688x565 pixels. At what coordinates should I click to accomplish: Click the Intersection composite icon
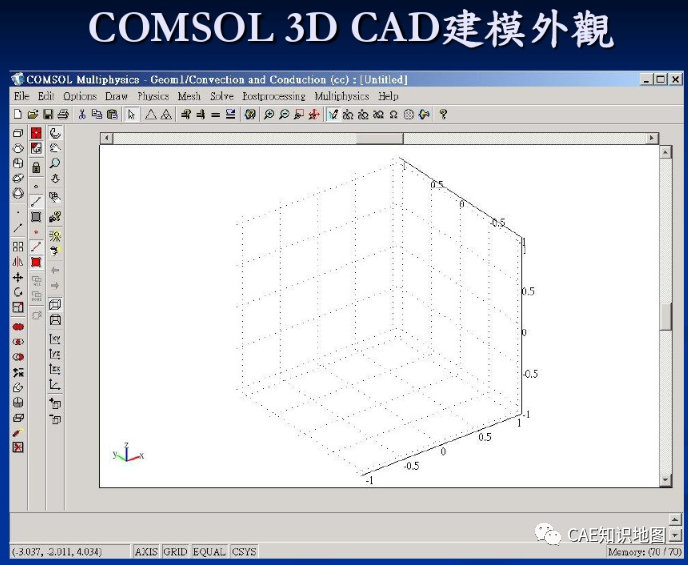click(18, 342)
